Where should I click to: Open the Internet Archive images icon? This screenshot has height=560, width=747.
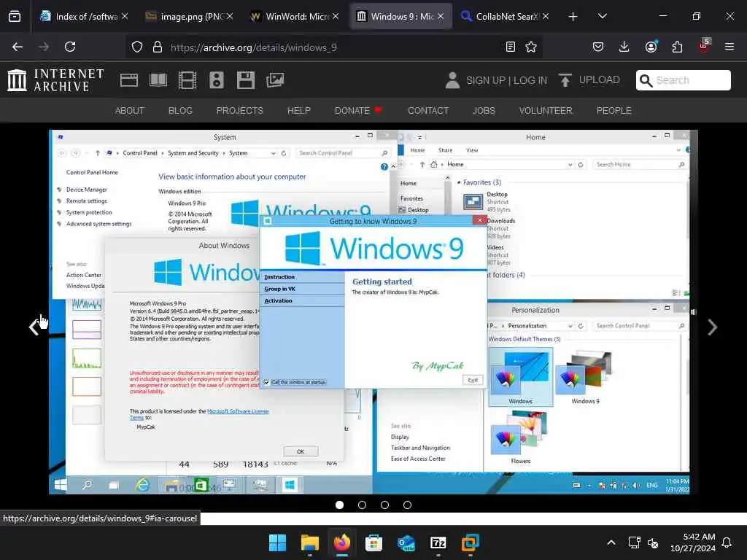(275, 80)
